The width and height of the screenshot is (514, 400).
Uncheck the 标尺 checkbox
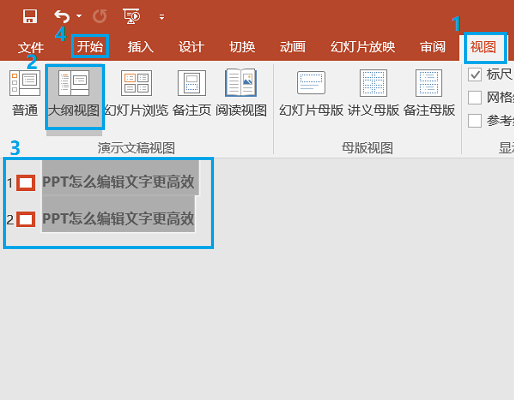(475, 75)
